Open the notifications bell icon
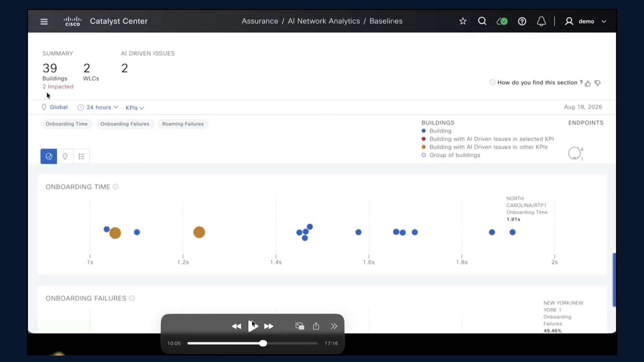 541,21
